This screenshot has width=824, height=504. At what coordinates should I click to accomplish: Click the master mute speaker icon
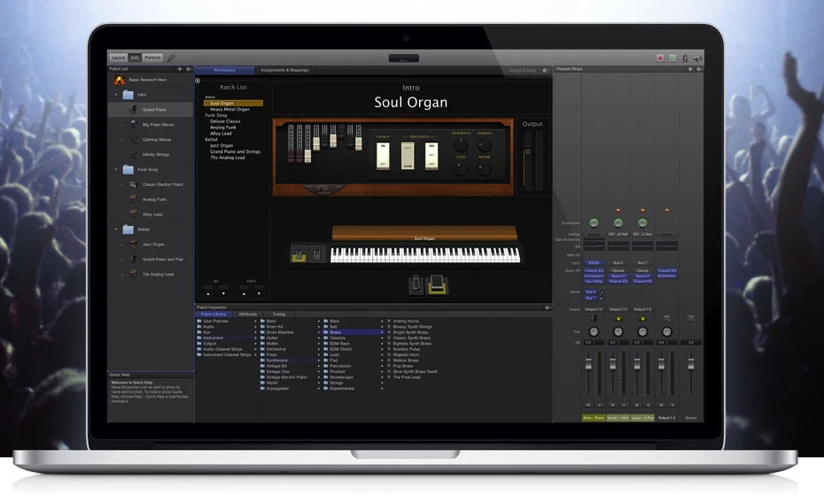(x=697, y=58)
